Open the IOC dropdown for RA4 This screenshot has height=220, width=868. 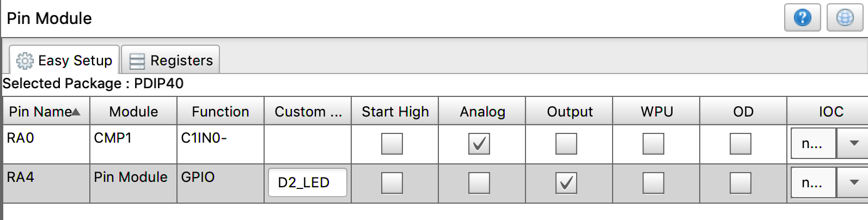(x=853, y=183)
